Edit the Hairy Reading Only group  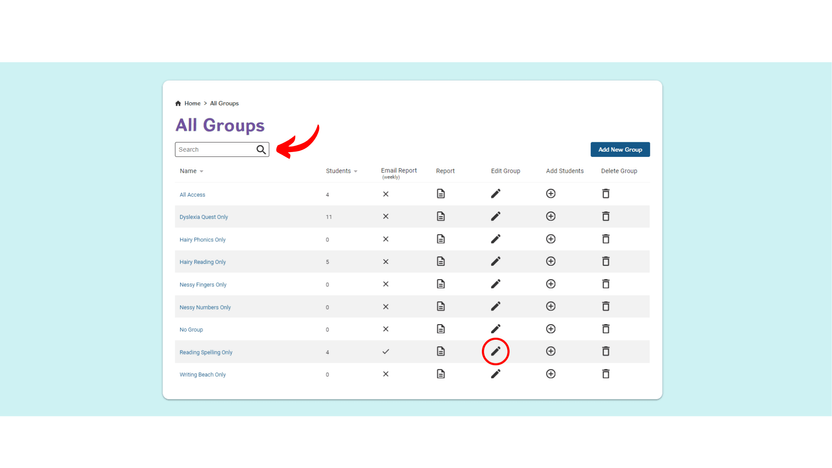[x=496, y=261]
